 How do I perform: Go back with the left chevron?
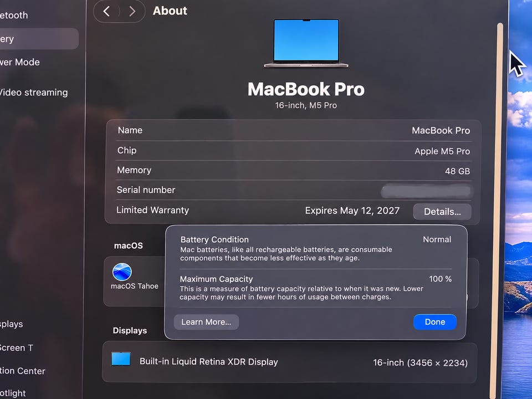[x=106, y=12]
